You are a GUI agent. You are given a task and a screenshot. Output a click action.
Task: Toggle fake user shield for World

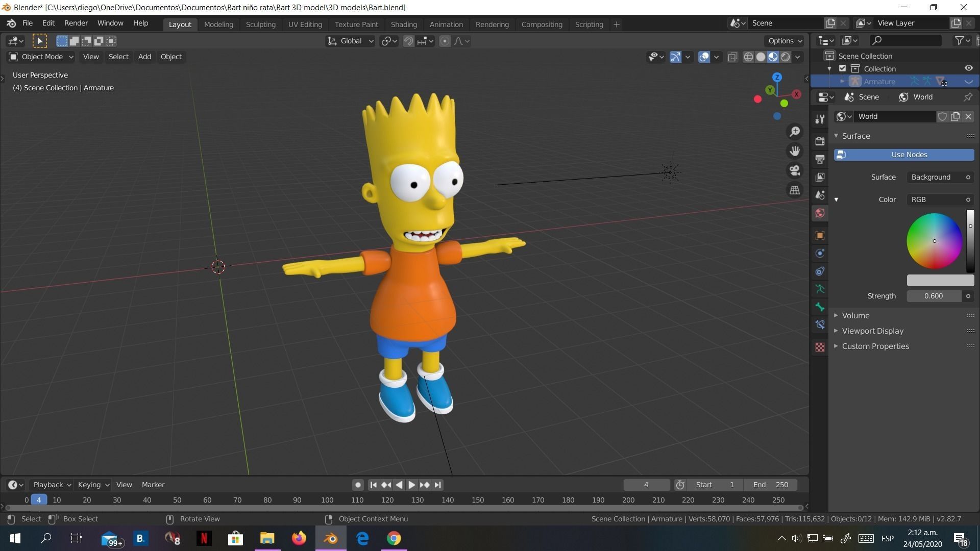pos(942,116)
